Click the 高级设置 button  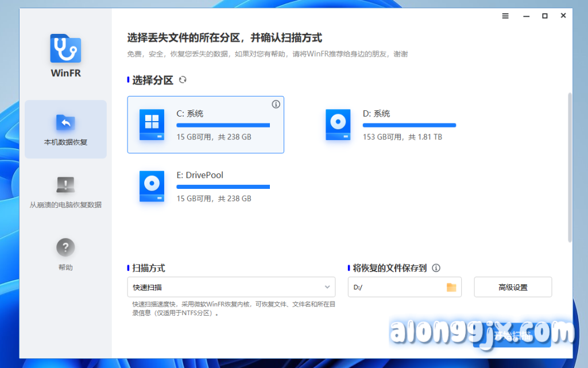click(x=513, y=287)
